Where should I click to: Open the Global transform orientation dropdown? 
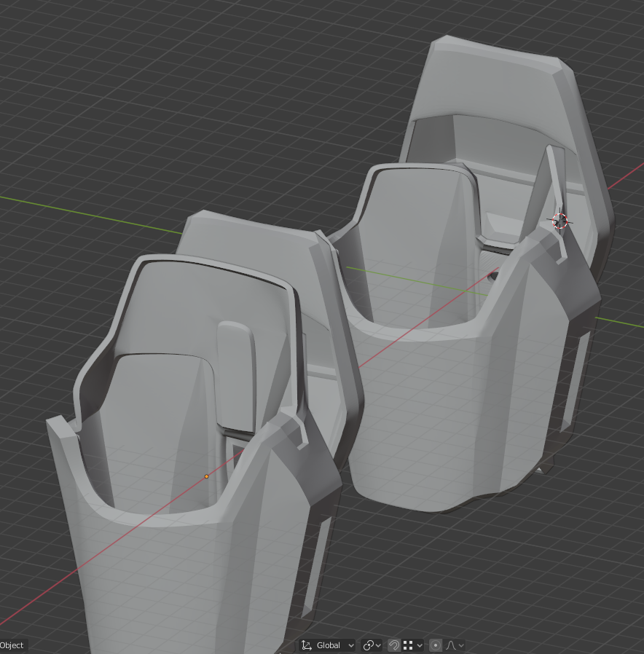pyautogui.click(x=327, y=645)
